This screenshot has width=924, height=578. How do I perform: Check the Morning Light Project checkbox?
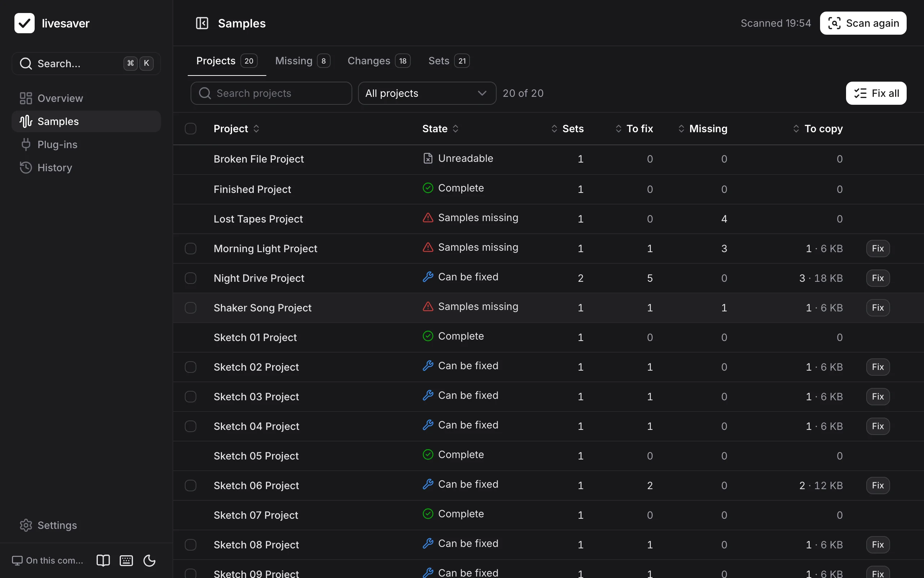coord(191,249)
